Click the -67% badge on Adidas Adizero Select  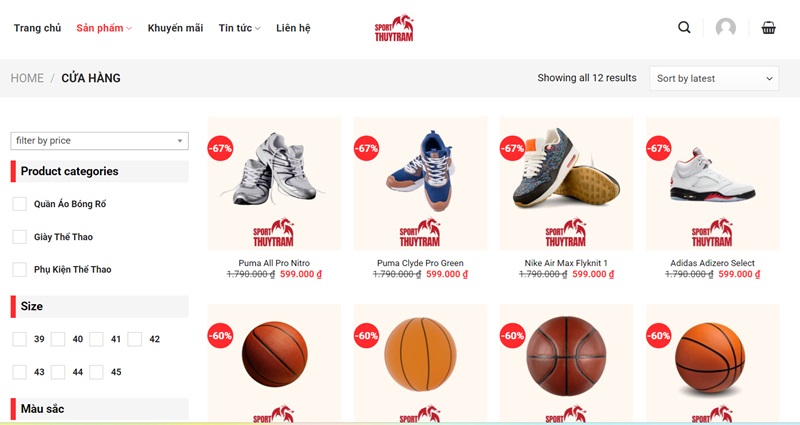coord(659,148)
